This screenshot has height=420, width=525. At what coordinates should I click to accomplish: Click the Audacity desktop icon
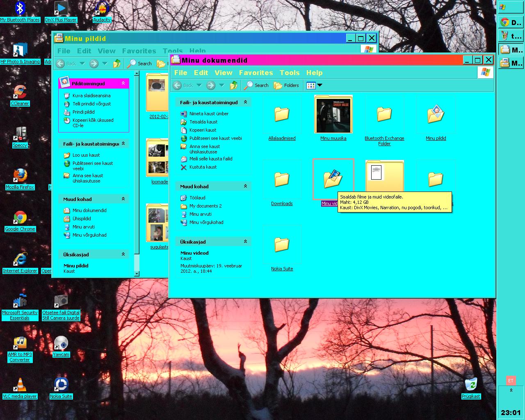102,9
